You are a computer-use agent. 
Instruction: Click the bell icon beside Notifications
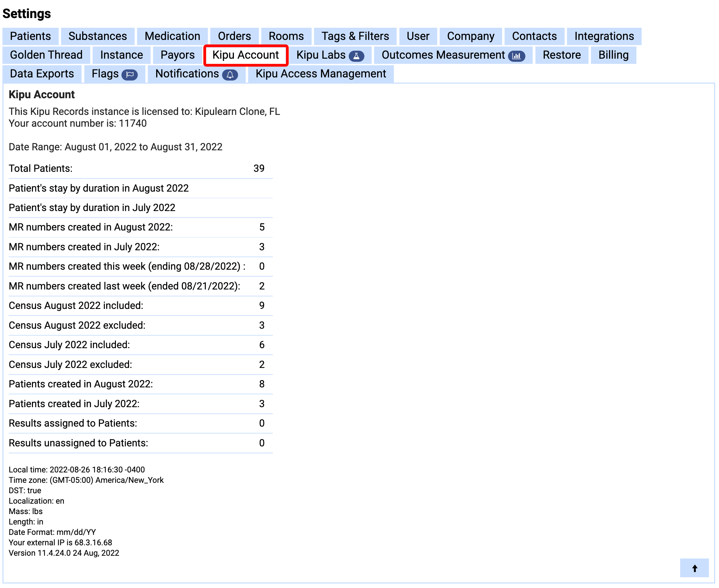tap(230, 75)
